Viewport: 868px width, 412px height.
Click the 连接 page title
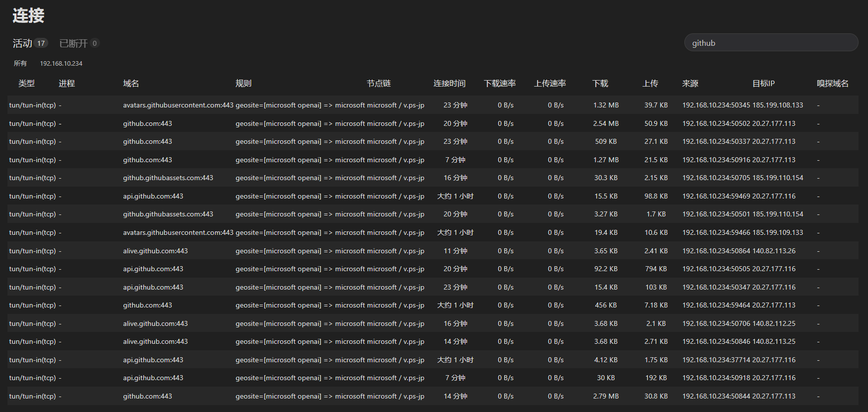[28, 15]
